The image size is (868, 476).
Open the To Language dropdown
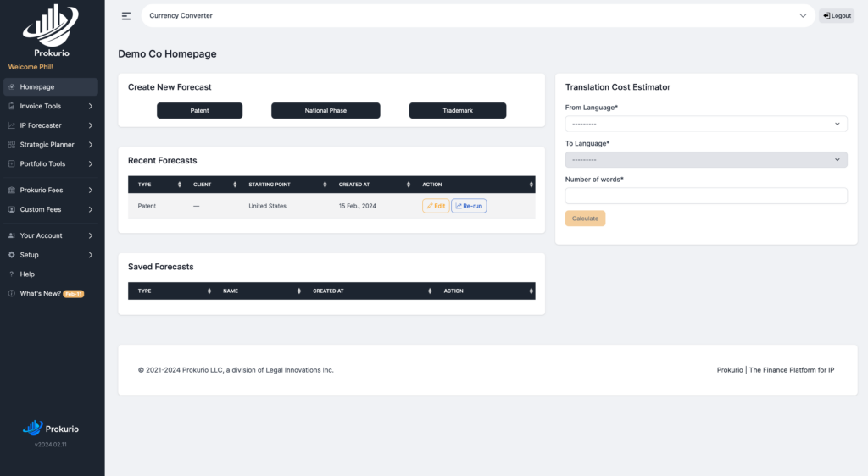pos(706,160)
